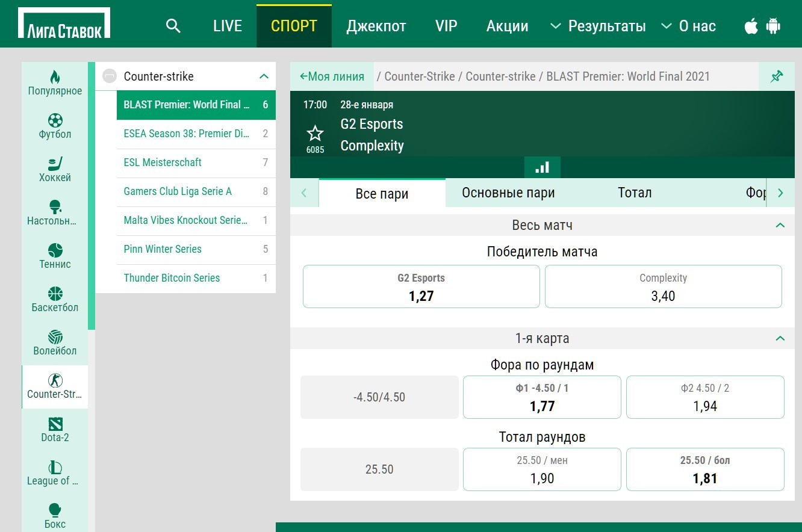Viewport: 802px width, 532px height.
Task: Click the sports sidebar scrollbar
Action: [92, 196]
